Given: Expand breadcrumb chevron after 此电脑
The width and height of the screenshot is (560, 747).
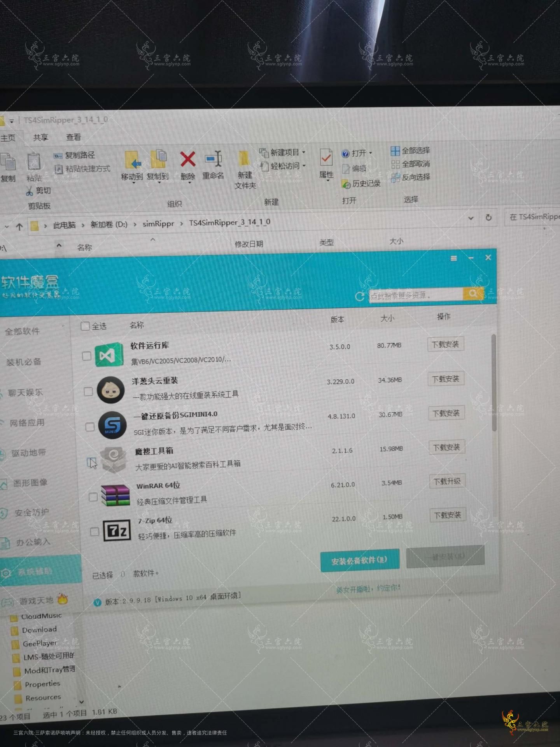Looking at the screenshot, I should tap(83, 225).
